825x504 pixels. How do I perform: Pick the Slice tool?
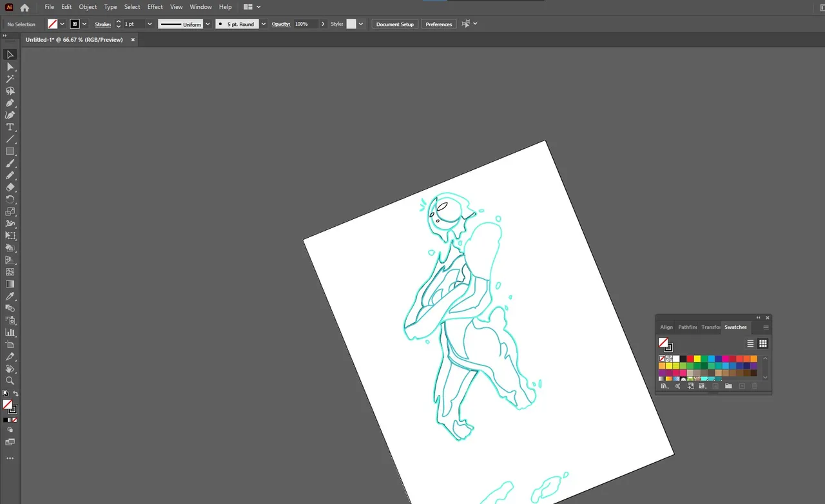(x=10, y=356)
